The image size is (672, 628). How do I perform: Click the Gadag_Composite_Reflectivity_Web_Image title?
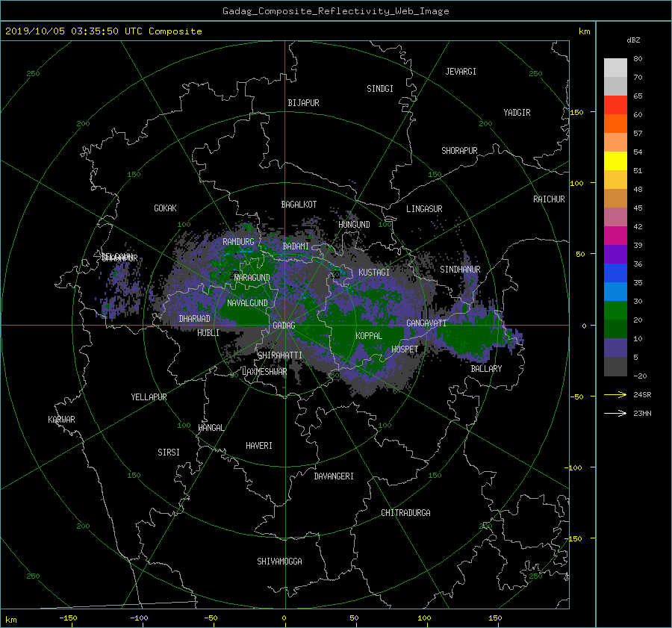(335, 11)
